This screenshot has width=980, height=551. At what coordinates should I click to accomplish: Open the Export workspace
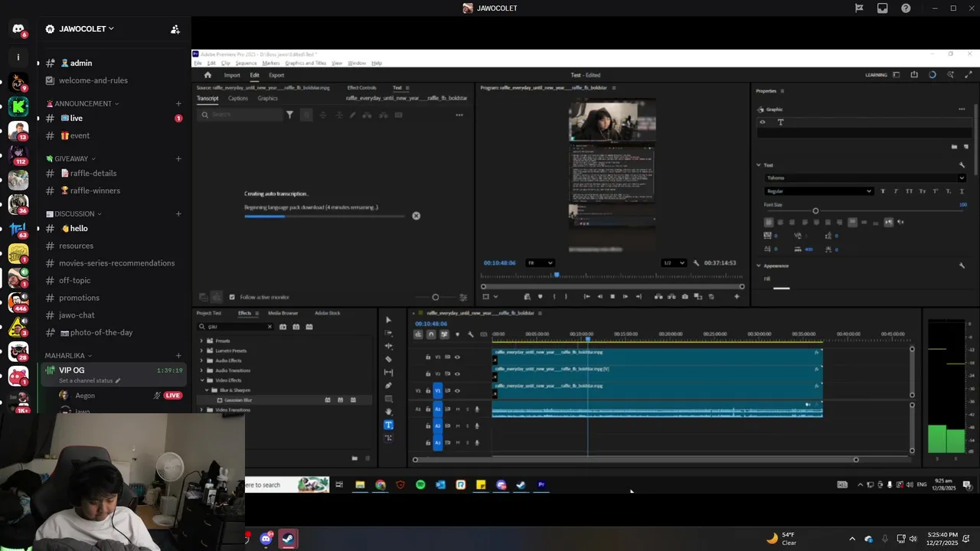[276, 75]
